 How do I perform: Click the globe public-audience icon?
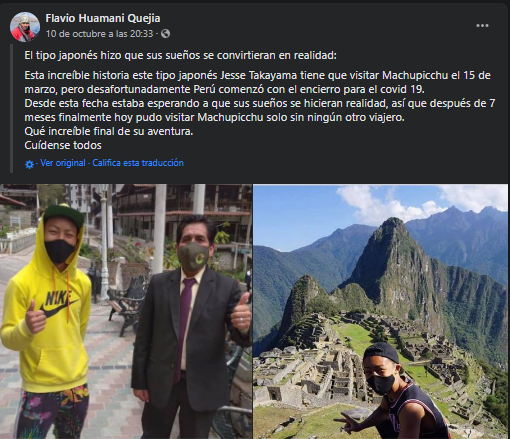165,34
